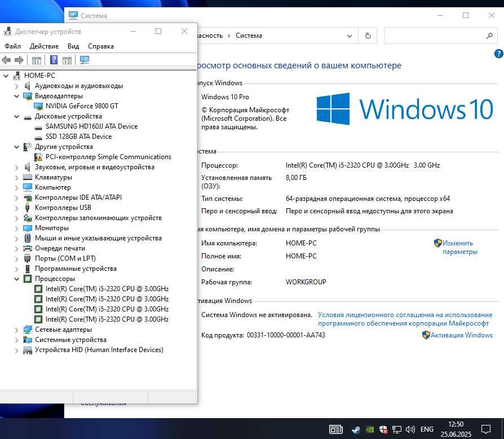
Task: Expand Аудиовходы и аудиовыходы
Action: click(x=16, y=86)
